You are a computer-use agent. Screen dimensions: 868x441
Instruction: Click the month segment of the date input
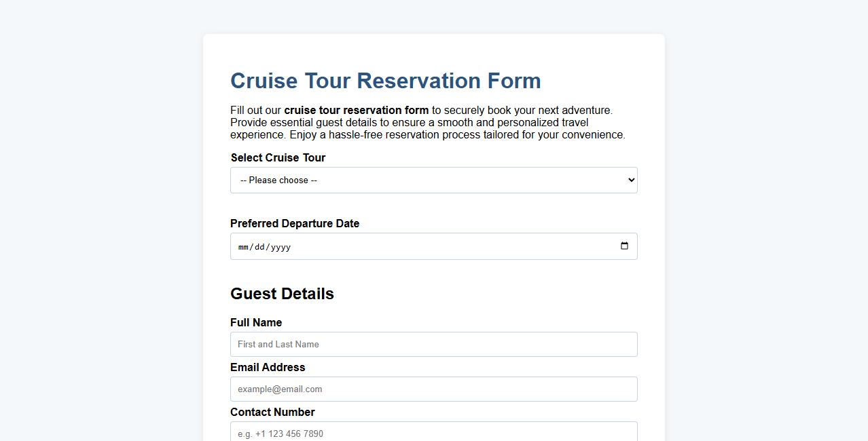[x=243, y=247]
